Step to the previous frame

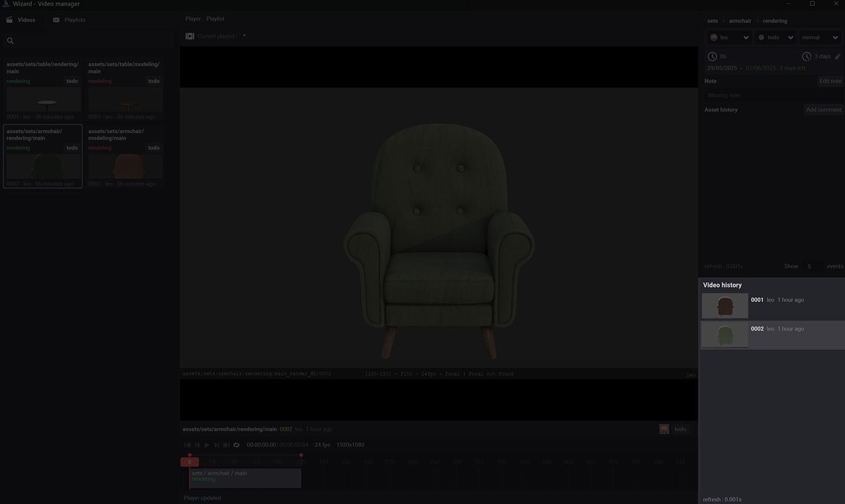pos(197,445)
